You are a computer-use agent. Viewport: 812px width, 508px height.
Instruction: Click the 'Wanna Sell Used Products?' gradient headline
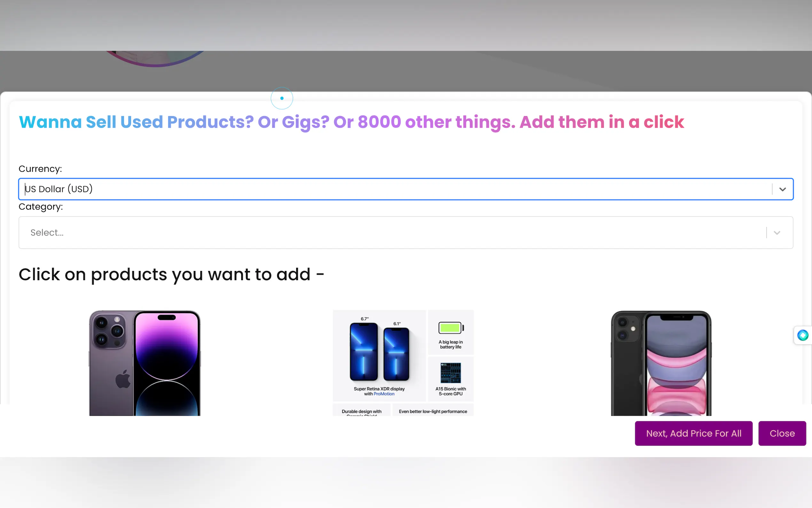pyautogui.click(x=351, y=122)
